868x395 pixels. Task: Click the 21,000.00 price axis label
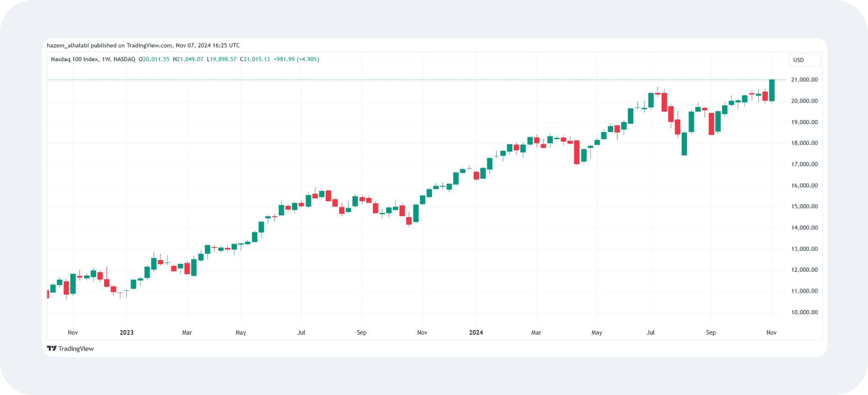[804, 80]
